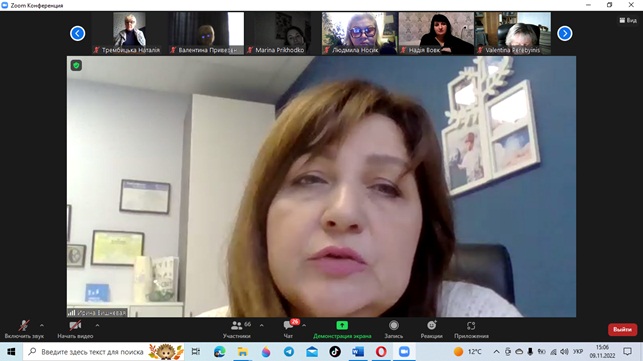Expand video options arrow beside camera
The image size is (643, 361).
(x=97, y=325)
